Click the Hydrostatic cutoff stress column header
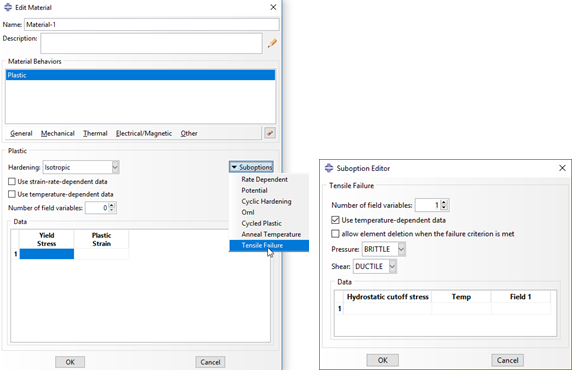 tap(387, 297)
